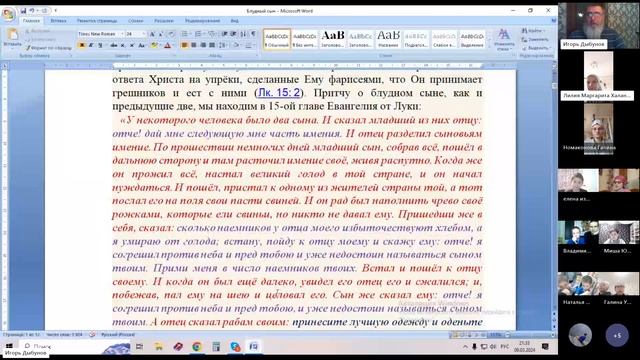Select the Без интервала style

point(305,39)
